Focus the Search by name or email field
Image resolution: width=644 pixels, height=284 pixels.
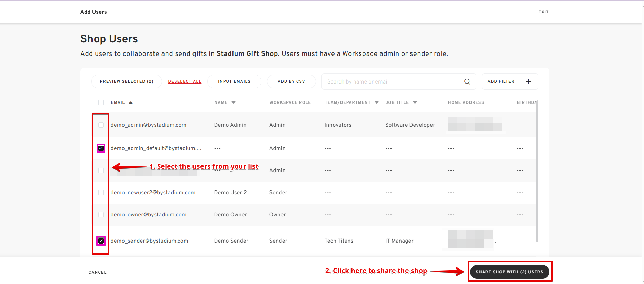tap(392, 81)
